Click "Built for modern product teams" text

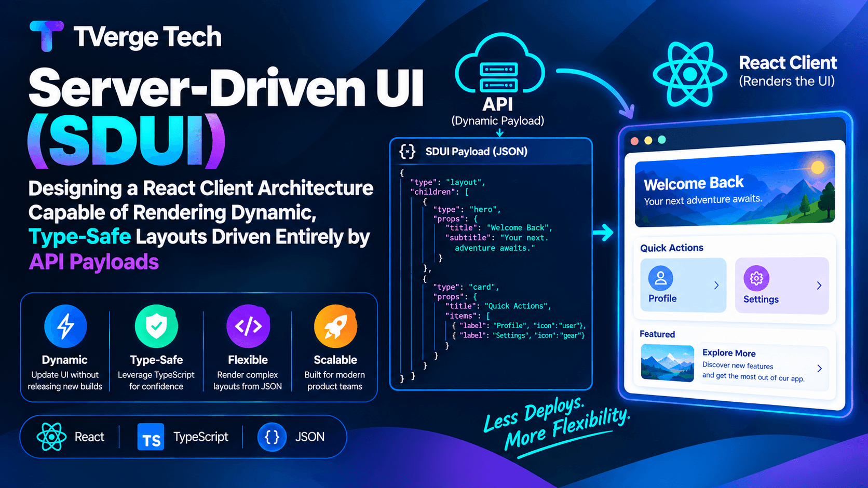335,381
